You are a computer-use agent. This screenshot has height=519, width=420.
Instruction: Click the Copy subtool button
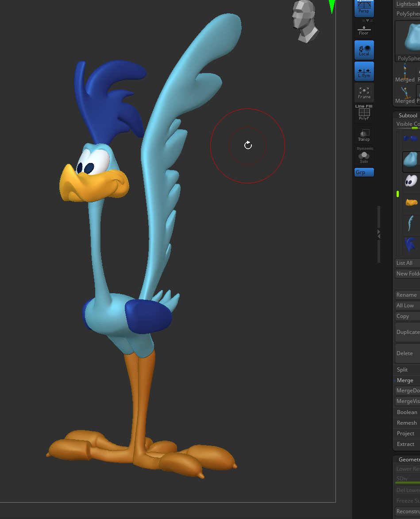(408, 316)
